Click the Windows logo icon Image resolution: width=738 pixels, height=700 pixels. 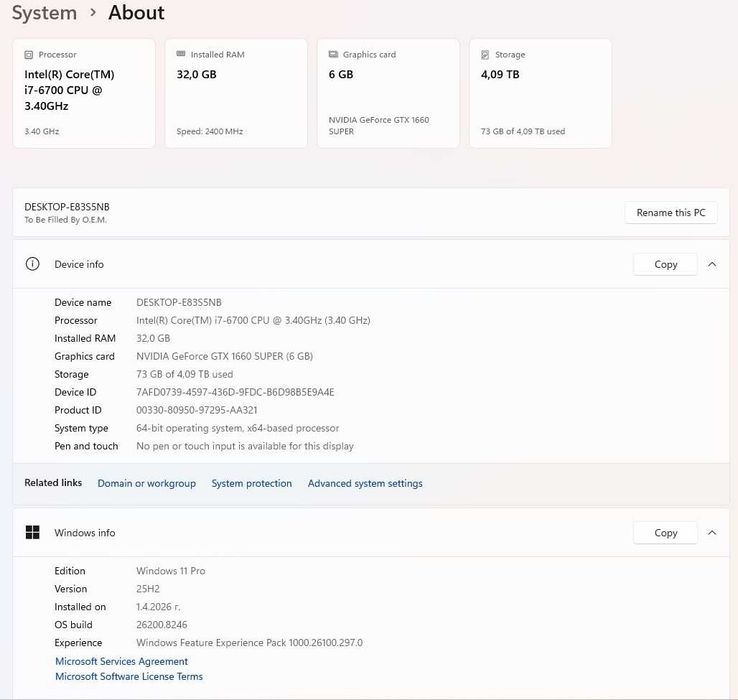[33, 533]
